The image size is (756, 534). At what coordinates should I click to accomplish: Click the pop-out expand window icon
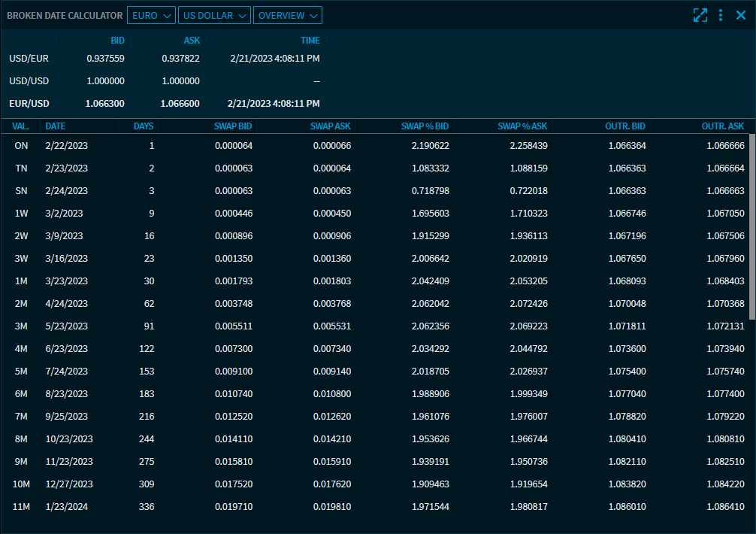(x=700, y=15)
